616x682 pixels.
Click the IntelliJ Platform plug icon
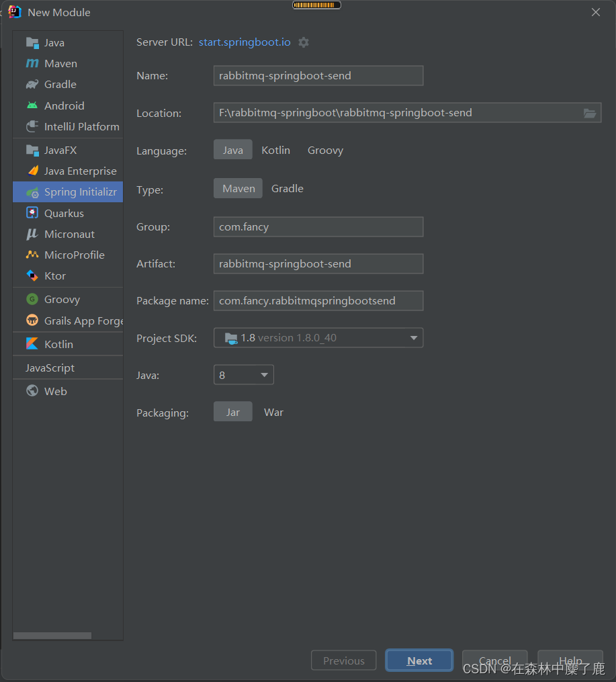click(x=32, y=126)
